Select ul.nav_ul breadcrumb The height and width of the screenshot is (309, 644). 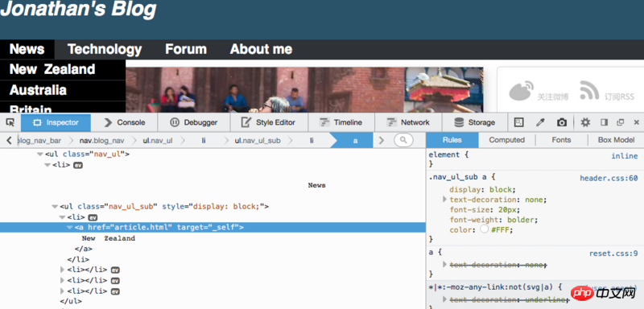click(158, 140)
